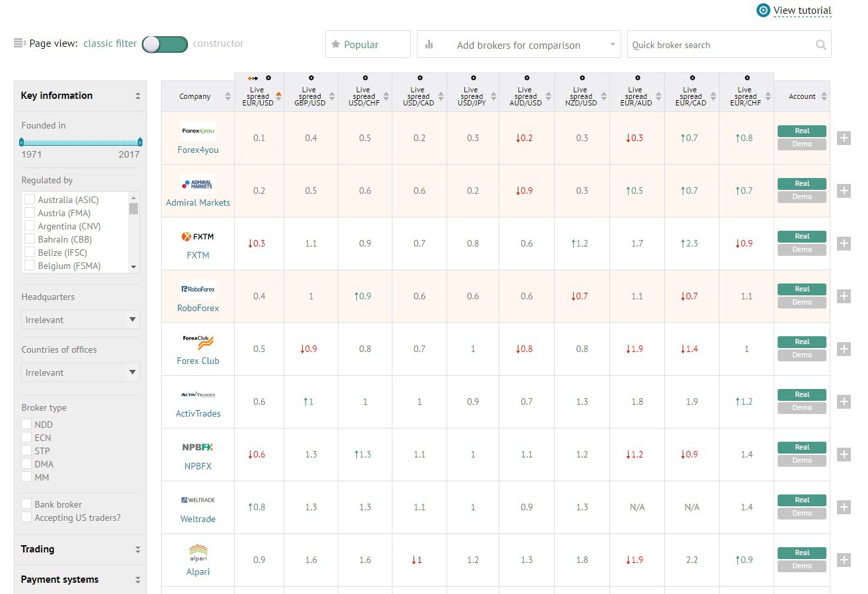Image resolution: width=868 pixels, height=594 pixels.
Task: Click the Popular button
Action: [x=368, y=44]
